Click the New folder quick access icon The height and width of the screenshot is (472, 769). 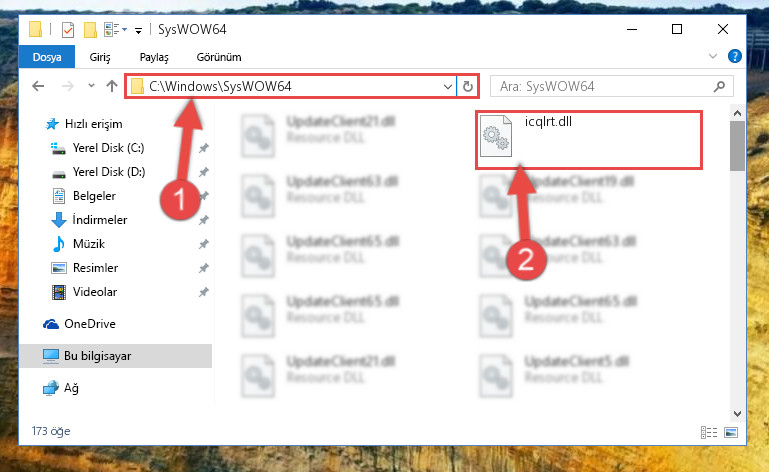point(90,30)
